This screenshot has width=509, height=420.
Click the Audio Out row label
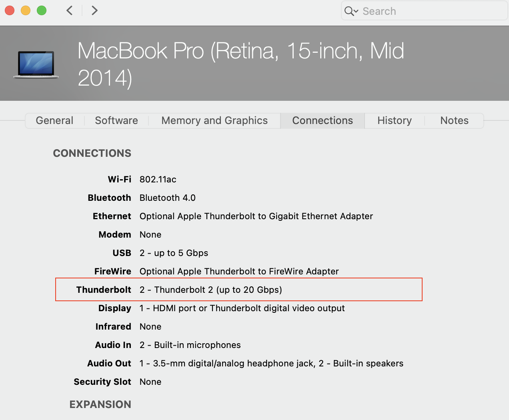pyautogui.click(x=109, y=363)
